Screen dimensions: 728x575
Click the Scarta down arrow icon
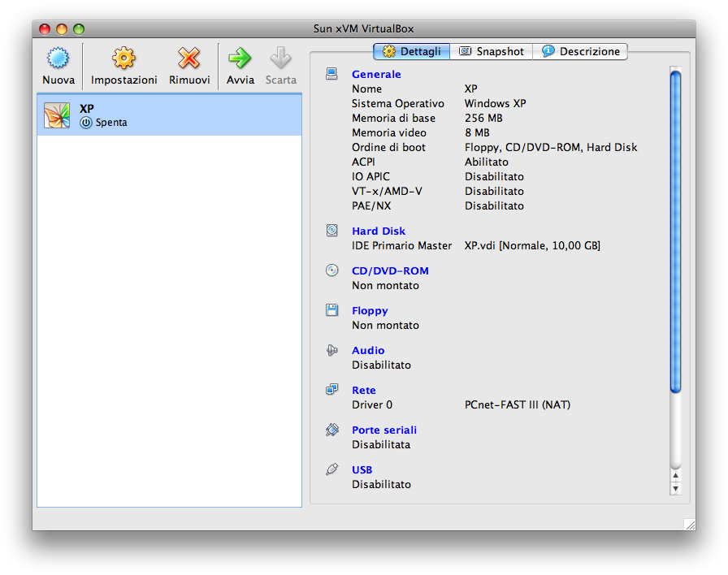[280, 58]
